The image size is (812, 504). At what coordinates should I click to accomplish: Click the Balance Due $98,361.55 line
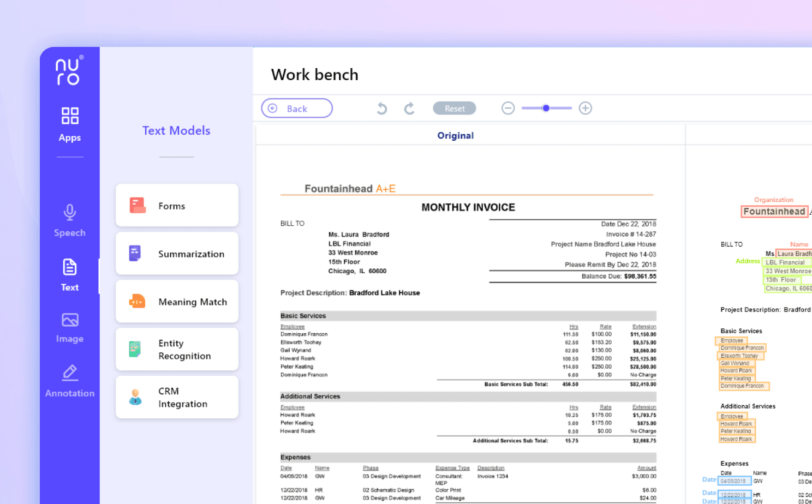(x=619, y=277)
